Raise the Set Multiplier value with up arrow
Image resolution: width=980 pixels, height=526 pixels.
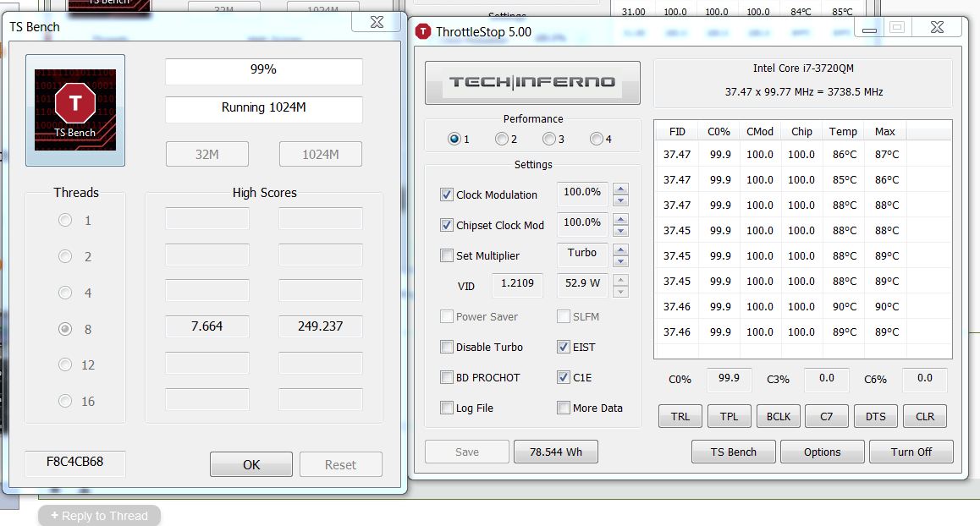(620, 249)
